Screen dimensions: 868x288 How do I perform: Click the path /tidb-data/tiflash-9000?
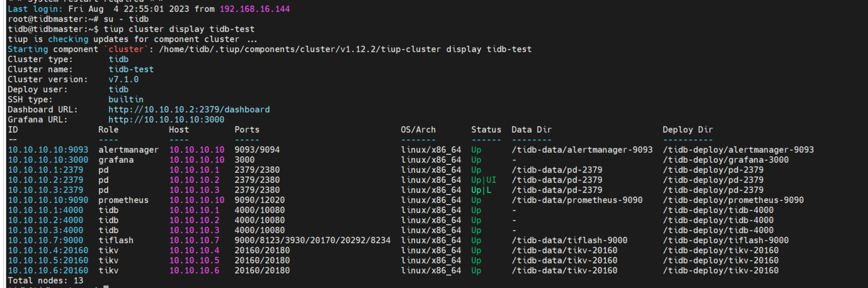coord(569,240)
